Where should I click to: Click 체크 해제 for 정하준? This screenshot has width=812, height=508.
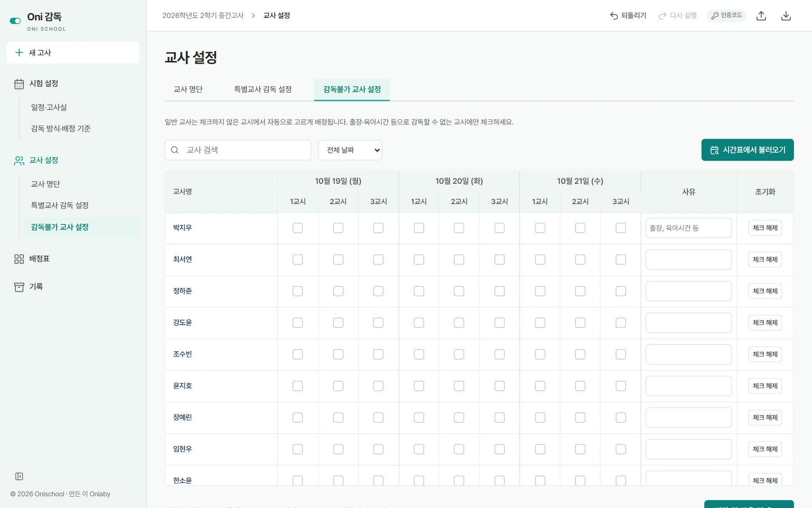point(765,291)
